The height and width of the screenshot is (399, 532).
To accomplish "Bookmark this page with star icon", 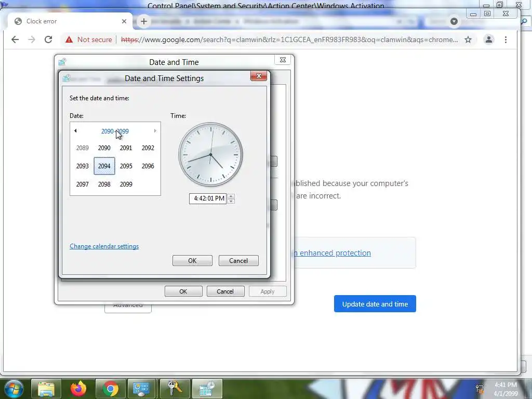I will point(468,39).
